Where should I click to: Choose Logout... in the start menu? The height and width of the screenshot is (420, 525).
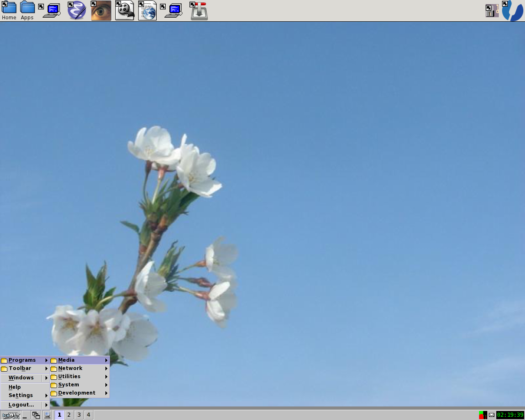click(21, 405)
